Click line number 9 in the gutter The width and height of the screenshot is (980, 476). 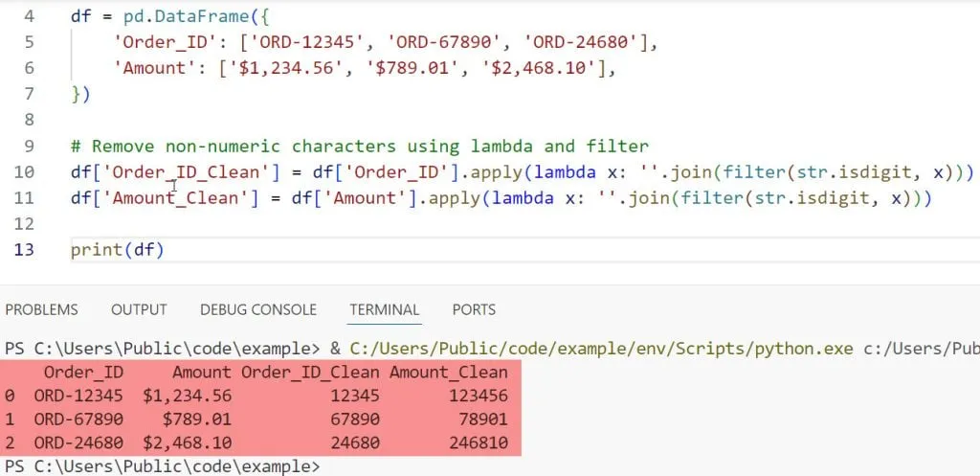pyautogui.click(x=30, y=147)
